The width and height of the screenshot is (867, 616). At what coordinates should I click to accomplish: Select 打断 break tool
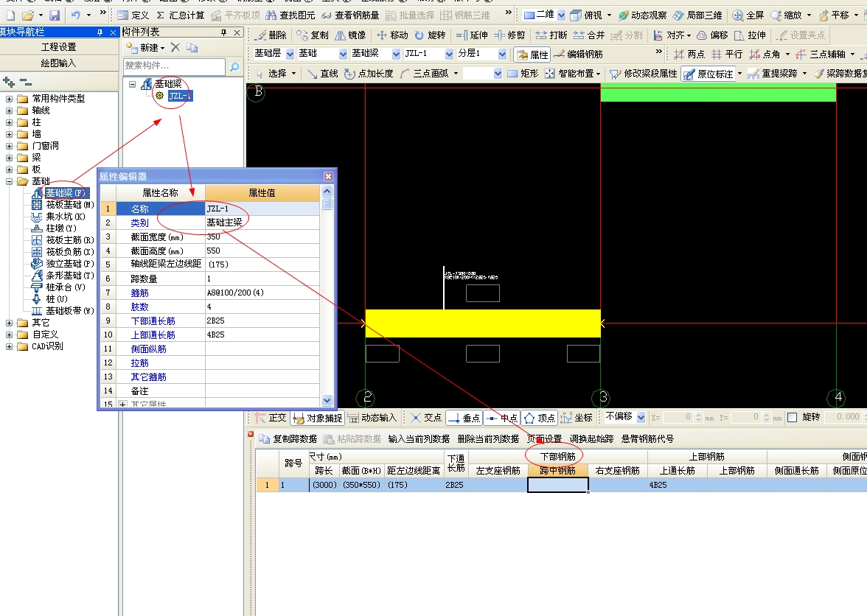tap(551, 35)
